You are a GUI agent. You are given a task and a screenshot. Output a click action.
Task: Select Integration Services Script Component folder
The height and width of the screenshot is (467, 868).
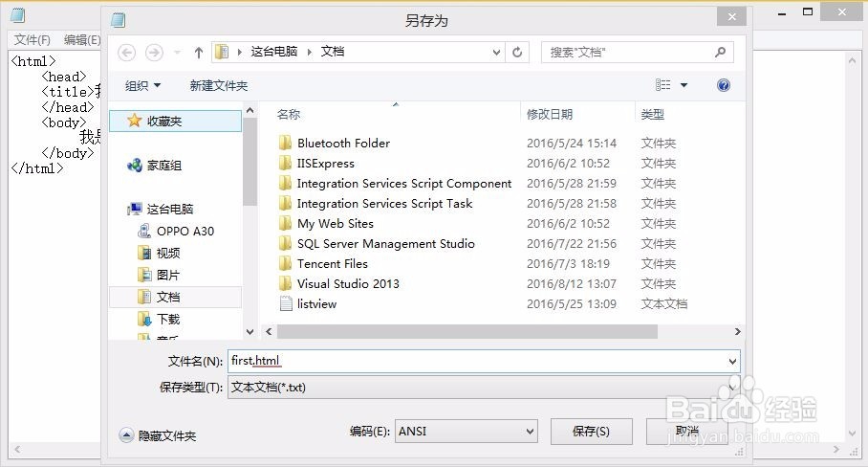pos(404,184)
